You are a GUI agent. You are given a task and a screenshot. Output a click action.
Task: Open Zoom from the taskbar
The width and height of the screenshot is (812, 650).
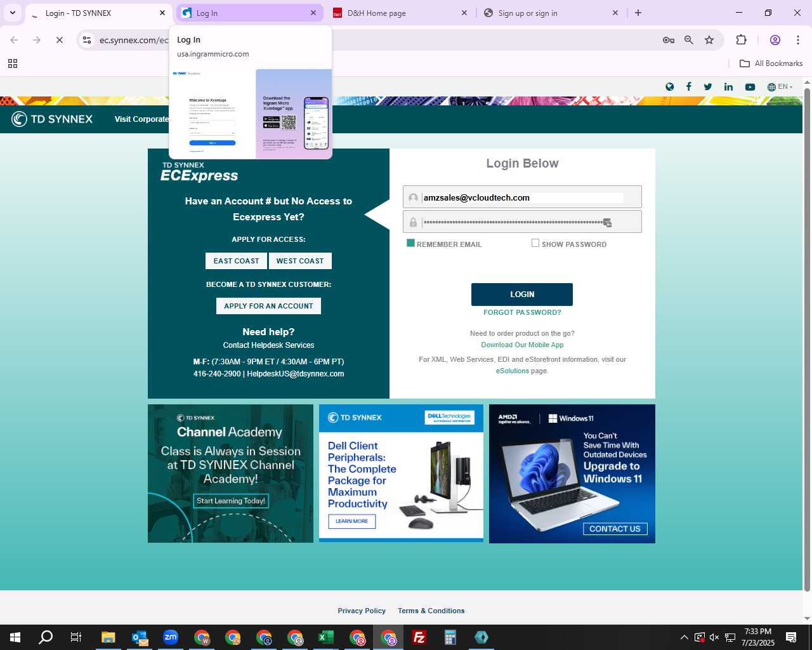pyautogui.click(x=171, y=637)
